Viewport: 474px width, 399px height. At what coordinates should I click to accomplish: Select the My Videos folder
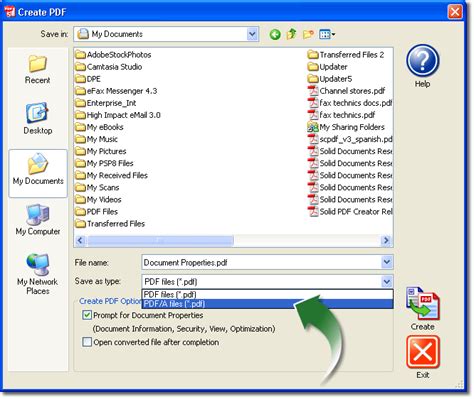[x=98, y=199]
